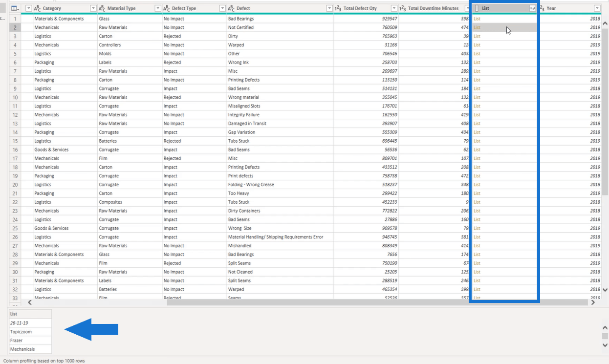Click the 'Mechanicals' value in the List preview
609x364 pixels.
coord(30,349)
